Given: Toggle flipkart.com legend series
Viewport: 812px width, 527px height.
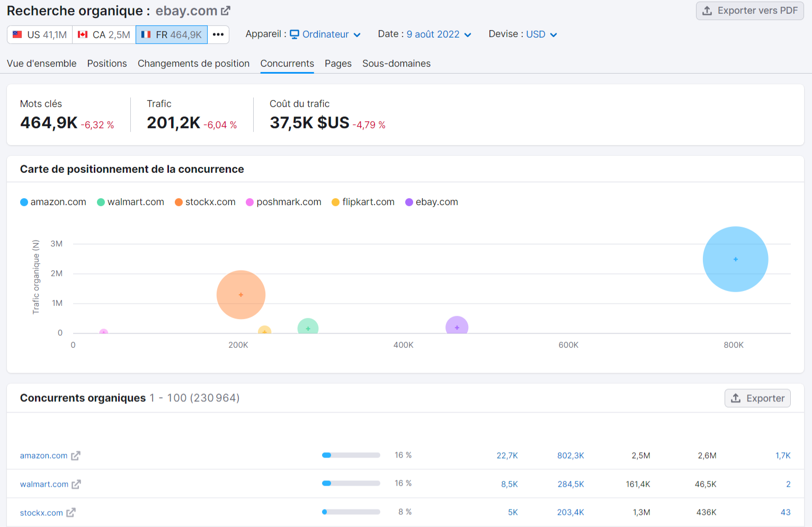Looking at the screenshot, I should pyautogui.click(x=363, y=202).
